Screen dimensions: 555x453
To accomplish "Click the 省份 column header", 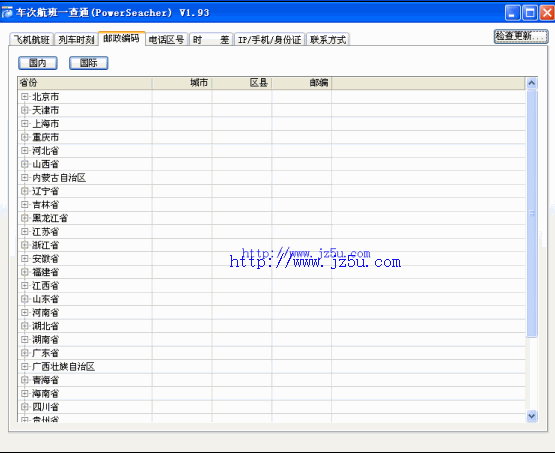I will 85,83.
